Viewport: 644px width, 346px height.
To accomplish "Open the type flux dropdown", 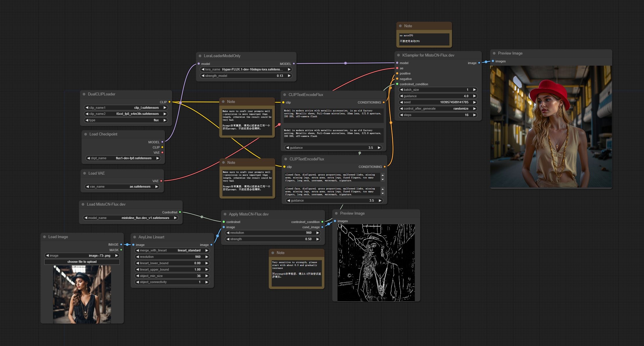I will pyautogui.click(x=126, y=120).
